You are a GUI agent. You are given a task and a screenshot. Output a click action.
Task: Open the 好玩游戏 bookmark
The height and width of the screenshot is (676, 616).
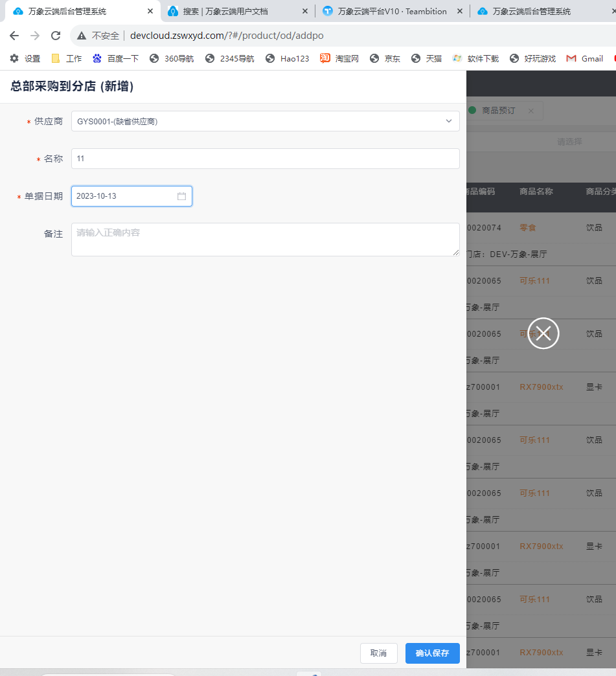pos(532,59)
